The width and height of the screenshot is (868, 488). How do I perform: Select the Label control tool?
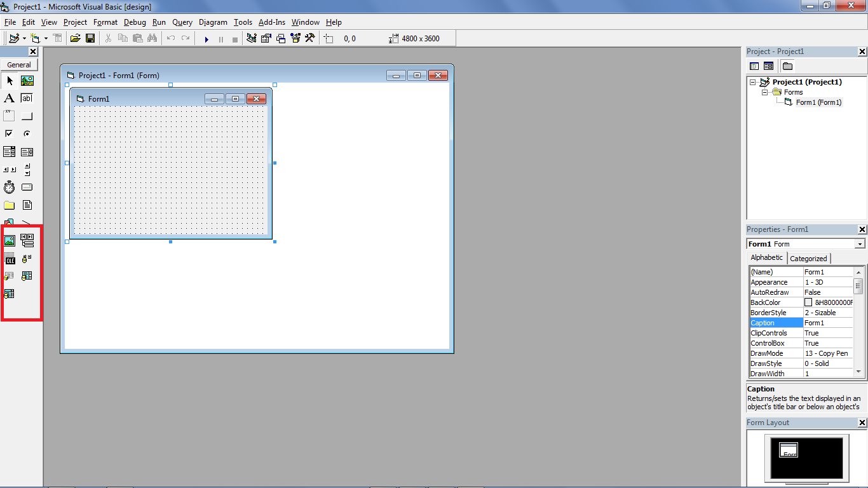click(x=10, y=98)
